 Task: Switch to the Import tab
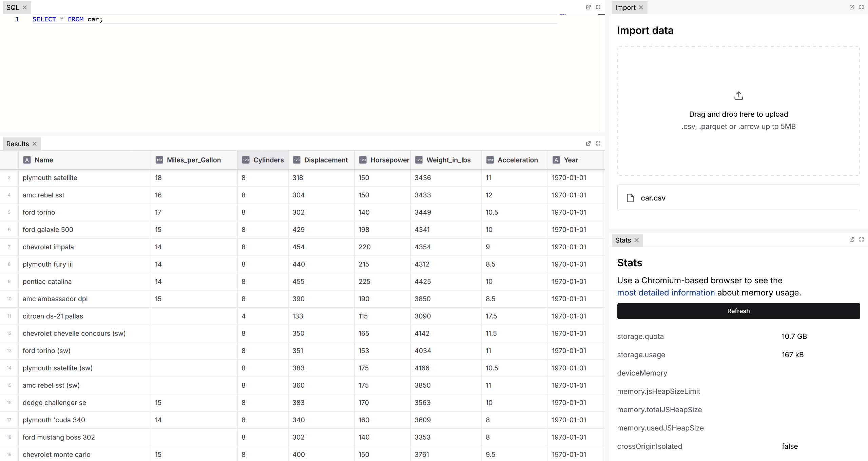(625, 7)
